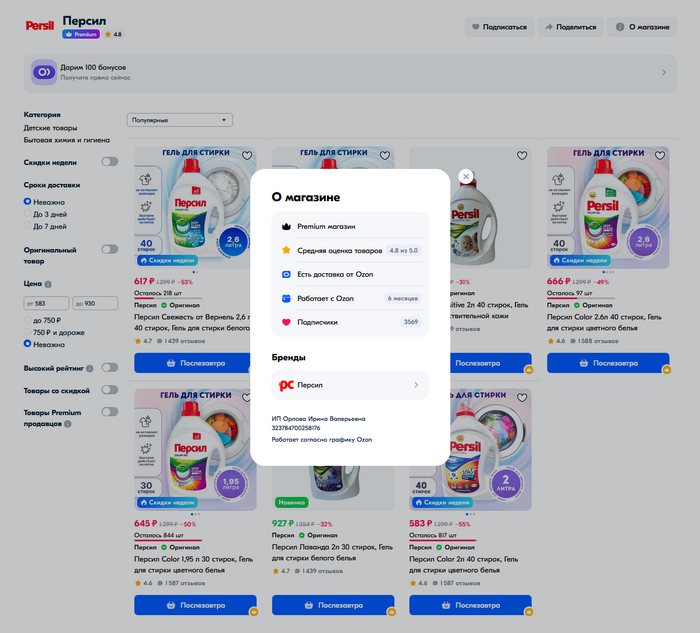
Task: Open the Персил Color 1,95 л product image
Action: pyautogui.click(x=196, y=450)
